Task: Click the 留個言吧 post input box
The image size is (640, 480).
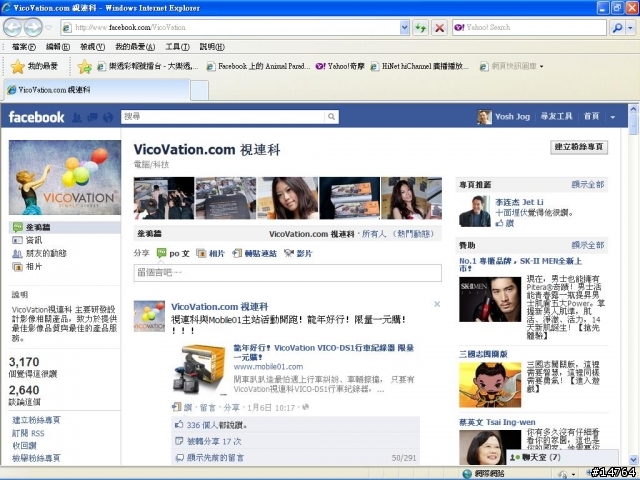Action: click(287, 273)
